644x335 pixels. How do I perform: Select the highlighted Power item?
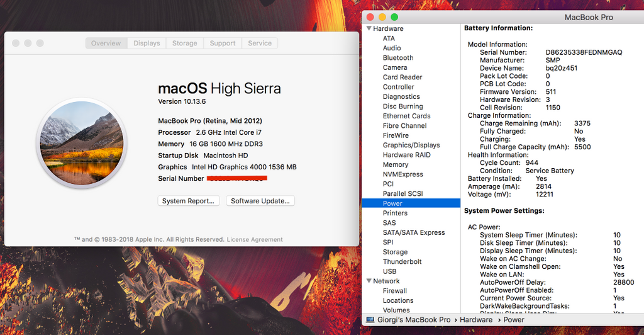point(411,203)
